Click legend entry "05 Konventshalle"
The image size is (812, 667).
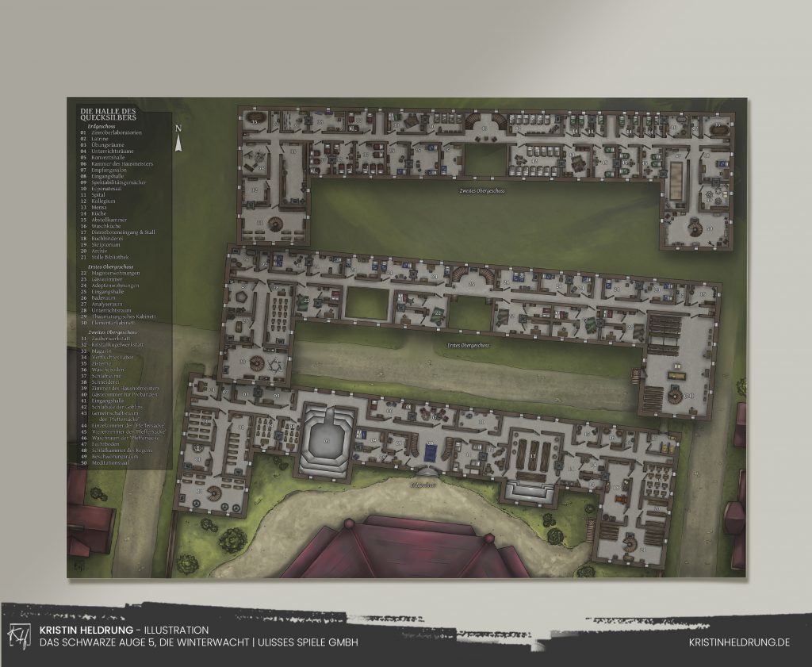point(102,157)
